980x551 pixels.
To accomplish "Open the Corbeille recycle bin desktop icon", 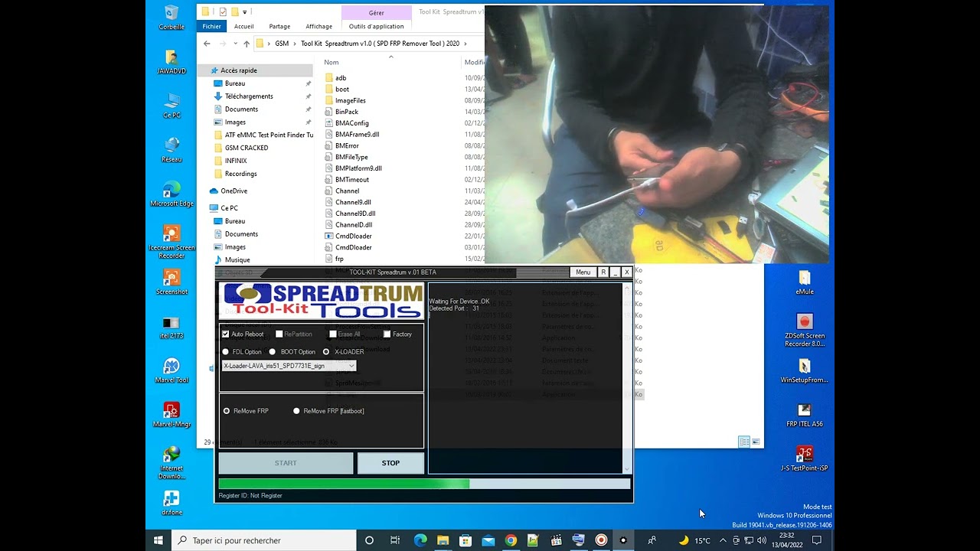I will [171, 17].
